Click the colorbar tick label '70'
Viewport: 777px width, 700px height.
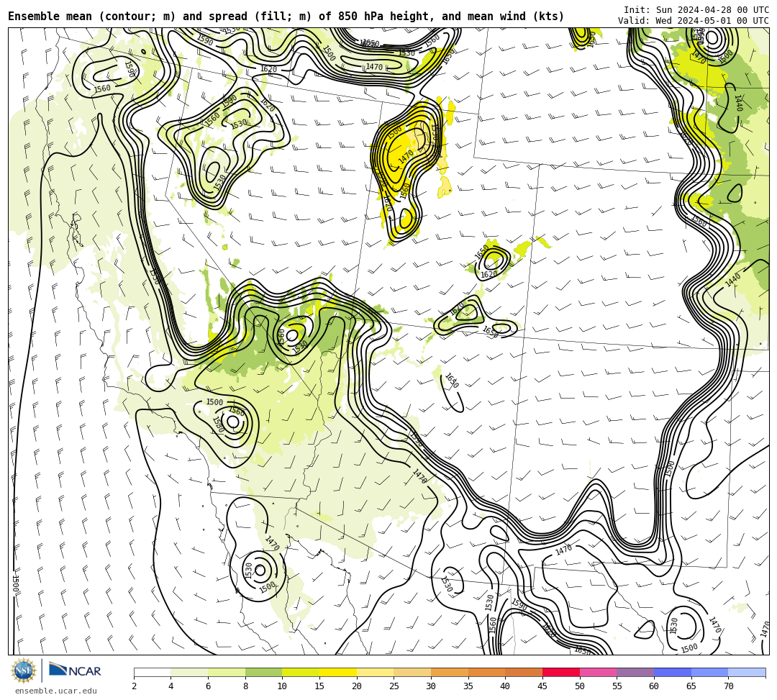728,686
